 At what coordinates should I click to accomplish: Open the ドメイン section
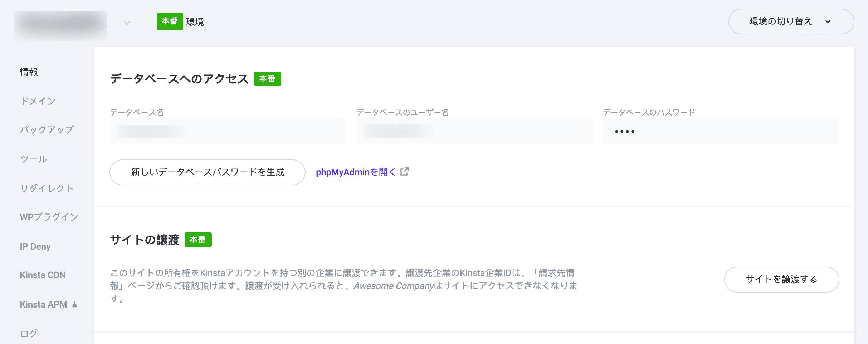point(37,101)
